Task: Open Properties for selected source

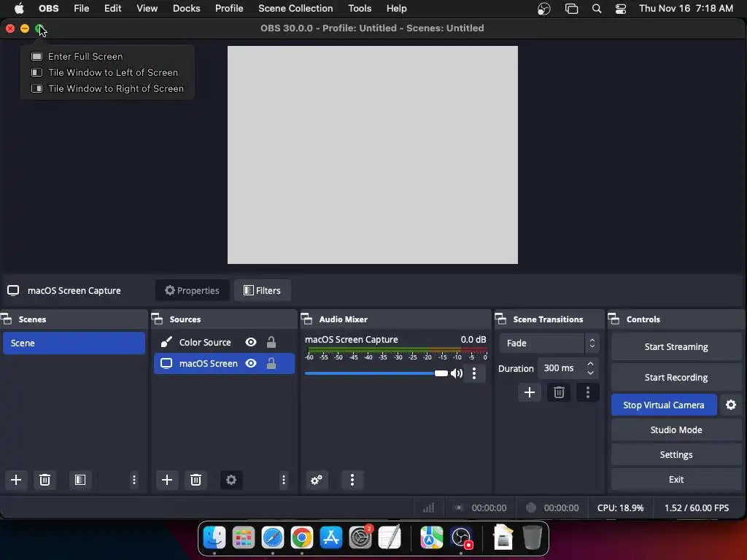Action: tap(192, 290)
